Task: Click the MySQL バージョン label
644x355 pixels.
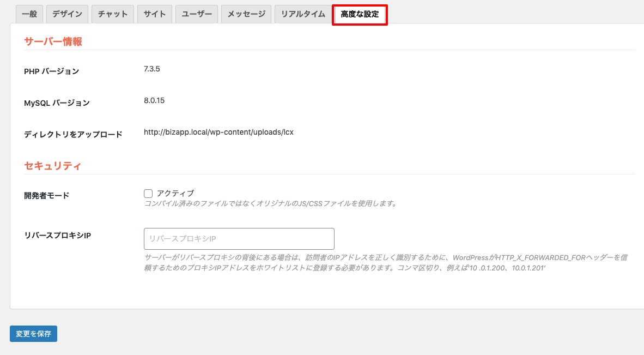Action: [x=57, y=103]
